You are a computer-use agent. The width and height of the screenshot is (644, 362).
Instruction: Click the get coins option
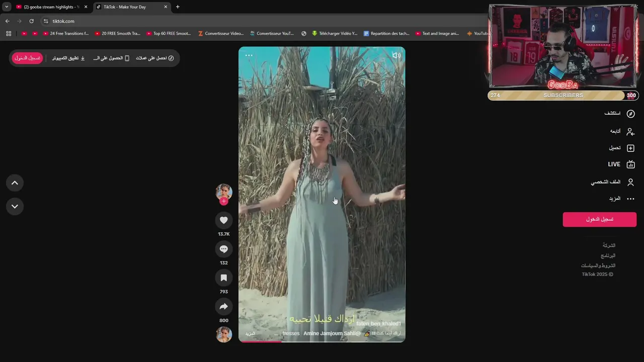[x=155, y=58]
